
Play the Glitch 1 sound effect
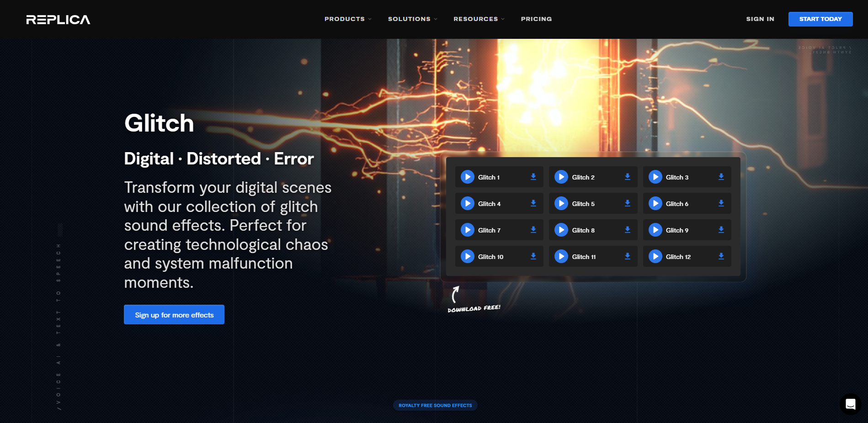[467, 177]
